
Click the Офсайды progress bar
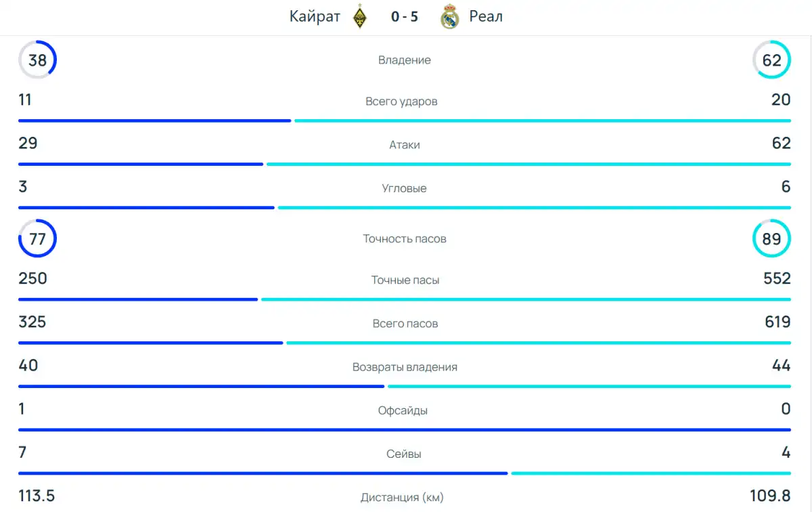405,429
